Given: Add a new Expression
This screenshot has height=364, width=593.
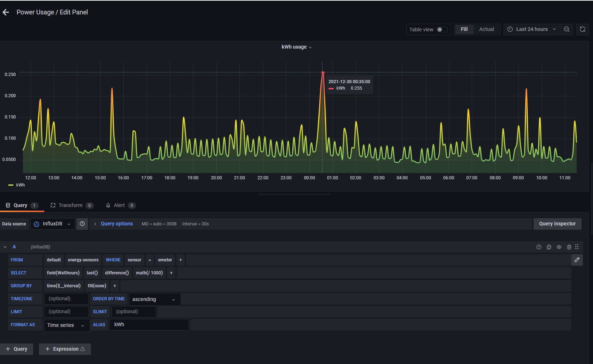Looking at the screenshot, I should pyautogui.click(x=65, y=349).
